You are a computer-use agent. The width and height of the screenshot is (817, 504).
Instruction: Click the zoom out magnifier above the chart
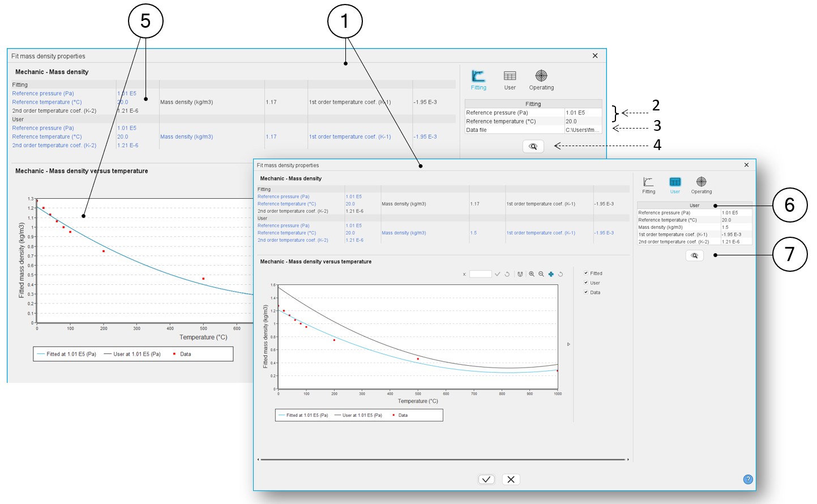tap(541, 274)
